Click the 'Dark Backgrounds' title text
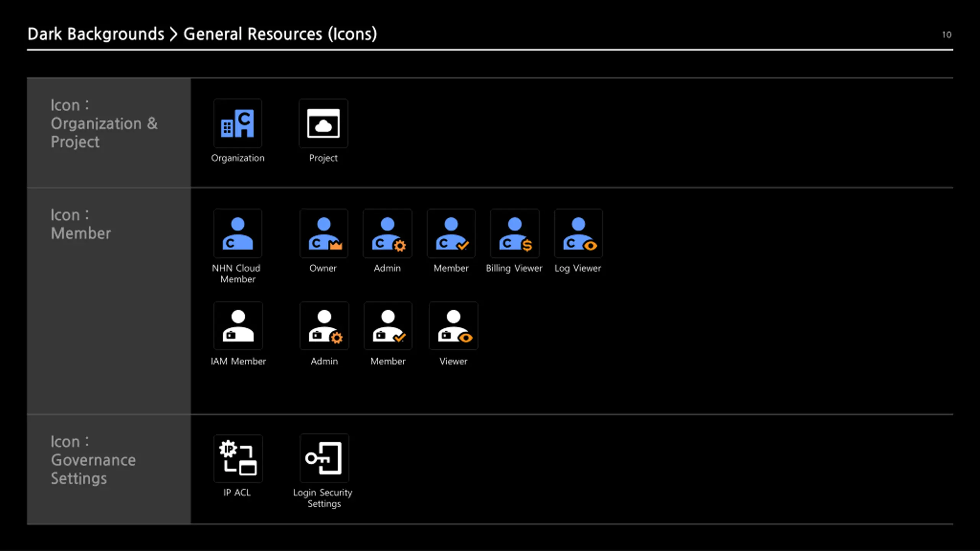 click(96, 34)
